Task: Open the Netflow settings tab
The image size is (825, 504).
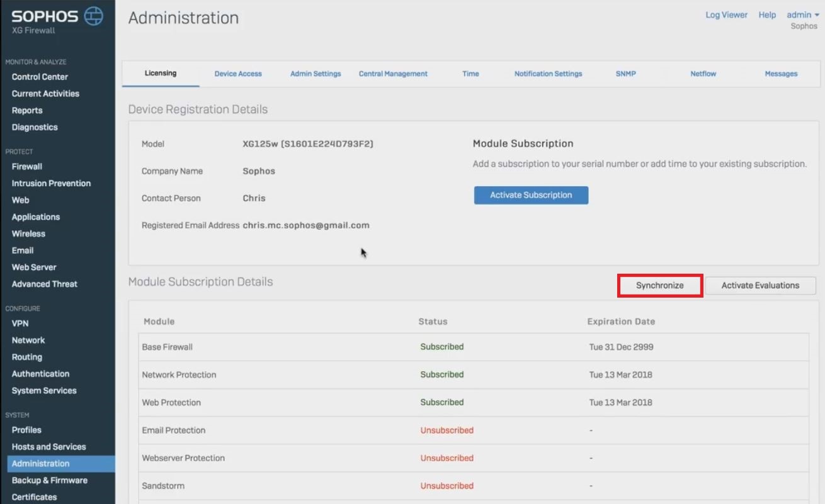Action: click(x=702, y=73)
